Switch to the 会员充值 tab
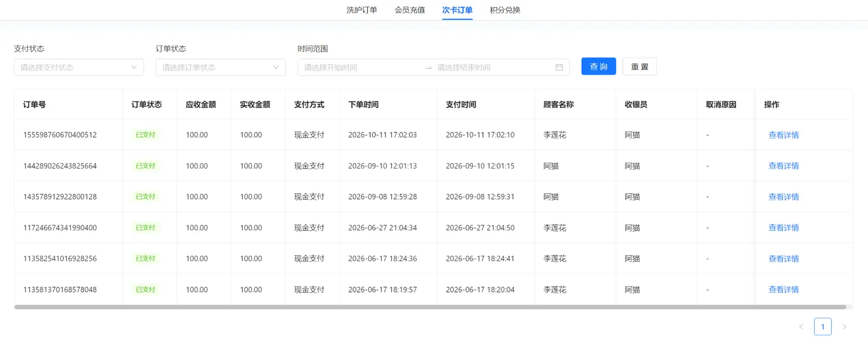868x347 pixels. (x=410, y=10)
